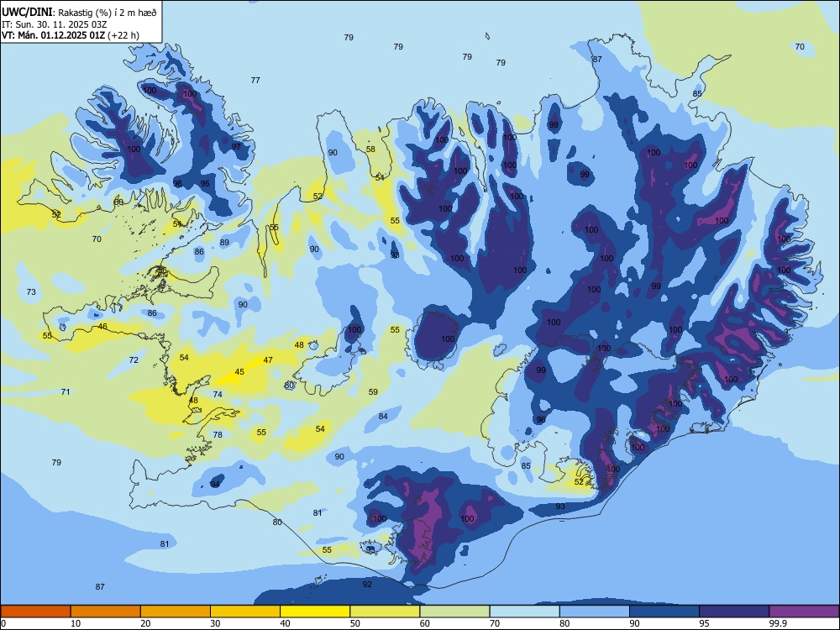
Task: Click the orange 10–20 legend swatch
Action: [x=106, y=612]
